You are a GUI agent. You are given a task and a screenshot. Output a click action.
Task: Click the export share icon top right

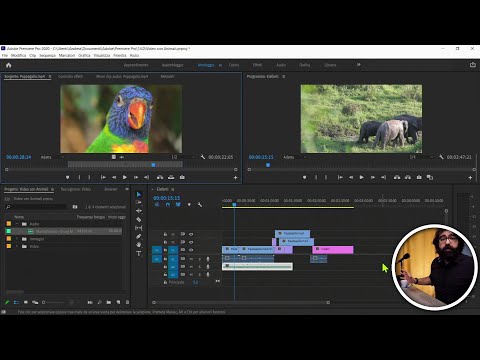point(473,65)
